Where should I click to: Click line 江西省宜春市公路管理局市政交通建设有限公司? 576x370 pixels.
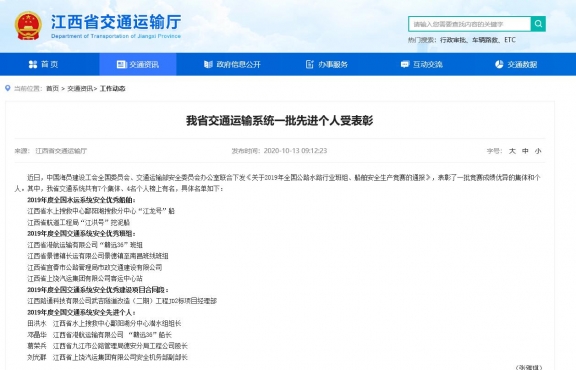tap(95, 267)
